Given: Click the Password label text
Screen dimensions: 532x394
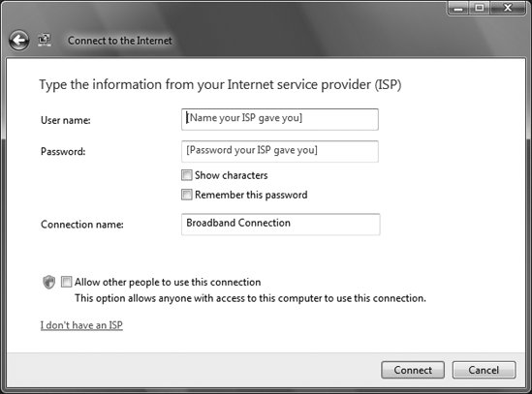Looking at the screenshot, I should (x=63, y=152).
